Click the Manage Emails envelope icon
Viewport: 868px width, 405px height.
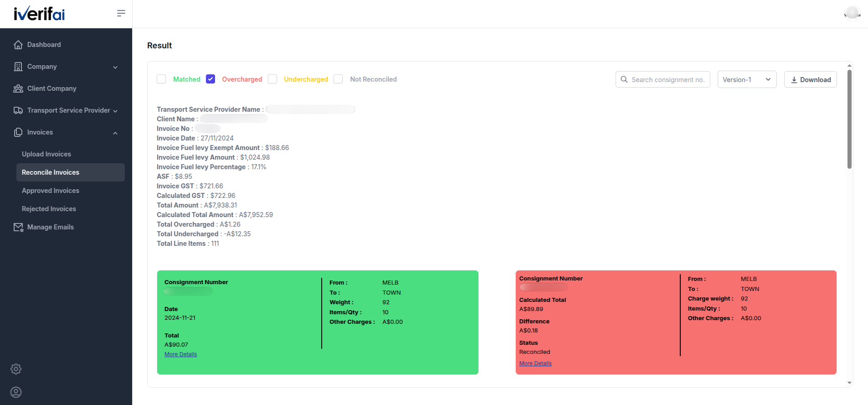click(x=18, y=227)
